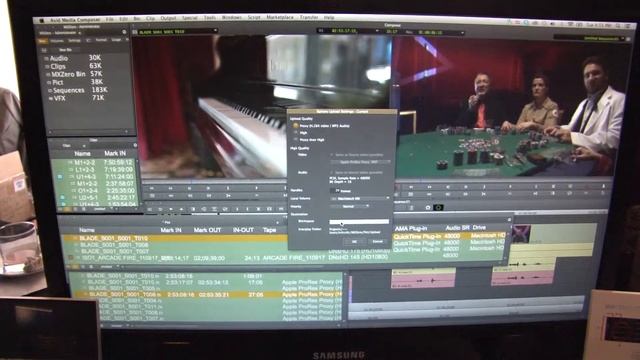The image size is (640, 360).
Task: Select the High upload quality option
Action: point(296,133)
